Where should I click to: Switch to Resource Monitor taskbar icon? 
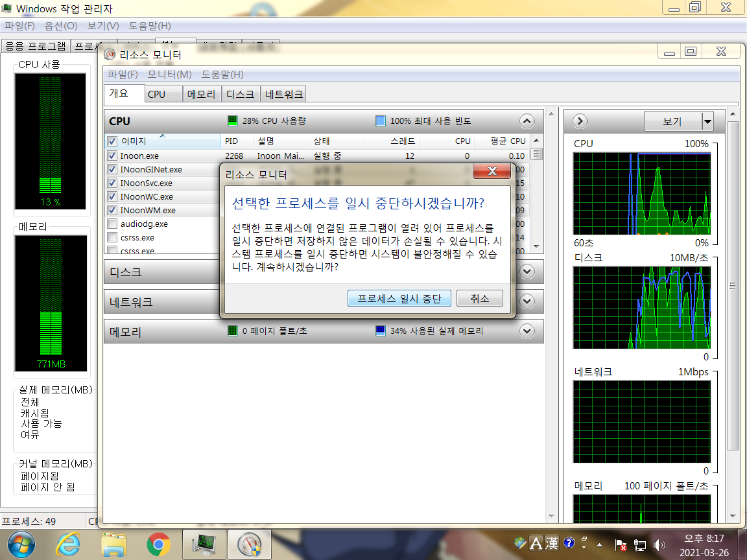coord(249,544)
